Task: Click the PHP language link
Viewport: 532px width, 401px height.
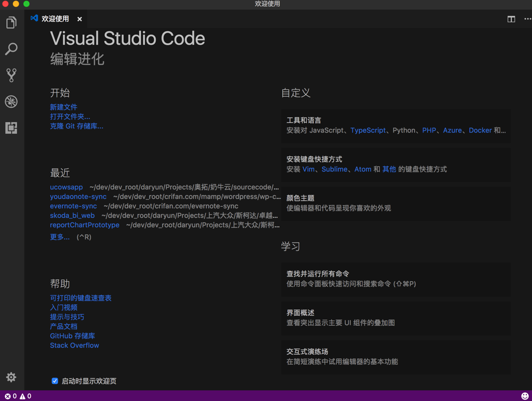Action: click(x=429, y=130)
